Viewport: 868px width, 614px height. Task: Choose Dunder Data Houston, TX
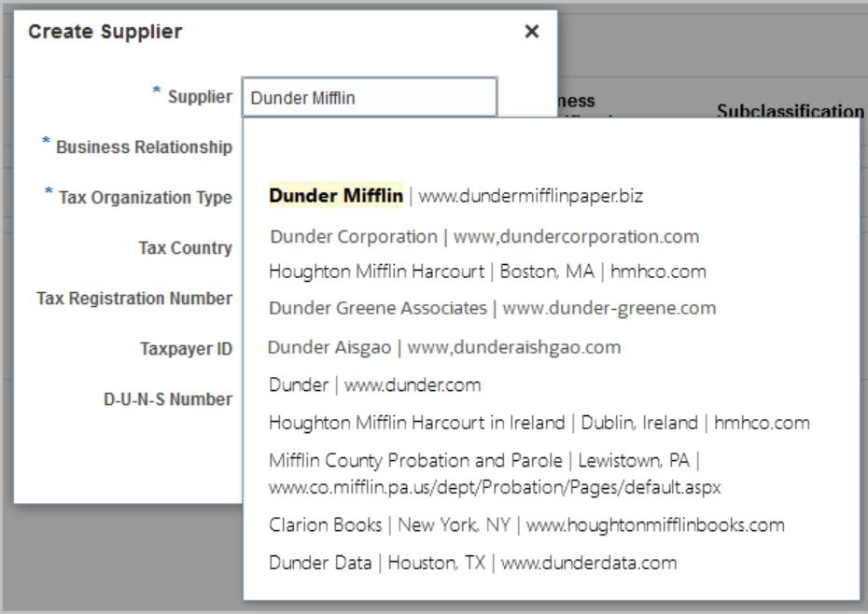pos(473,563)
